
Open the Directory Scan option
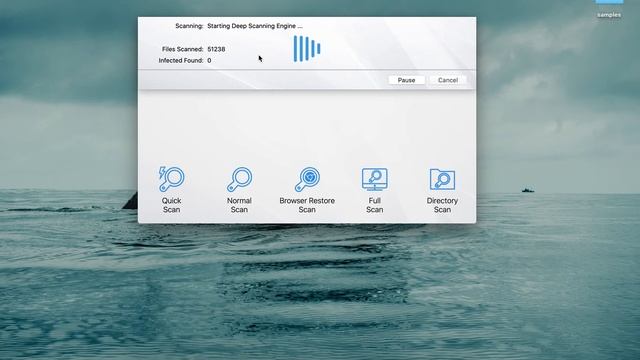(x=442, y=190)
